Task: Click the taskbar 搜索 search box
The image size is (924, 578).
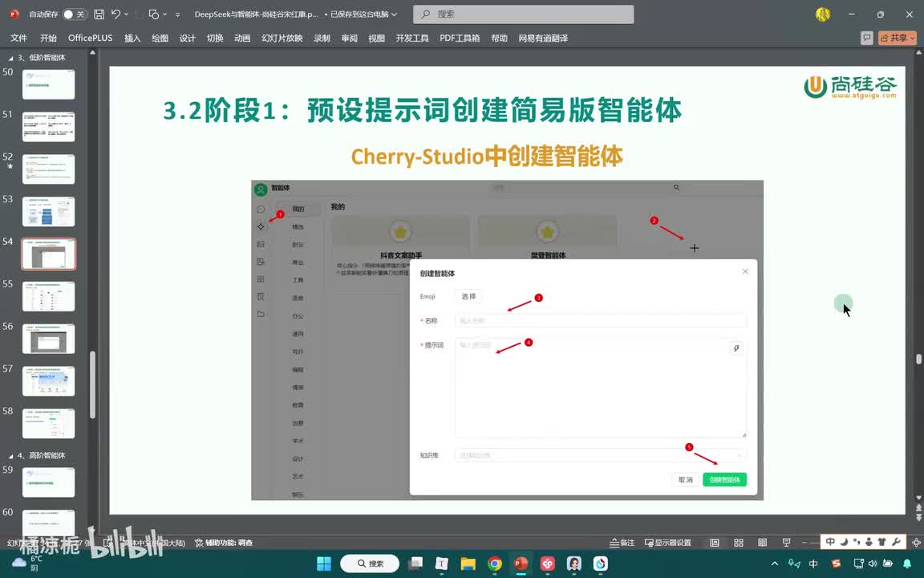Action: click(370, 564)
